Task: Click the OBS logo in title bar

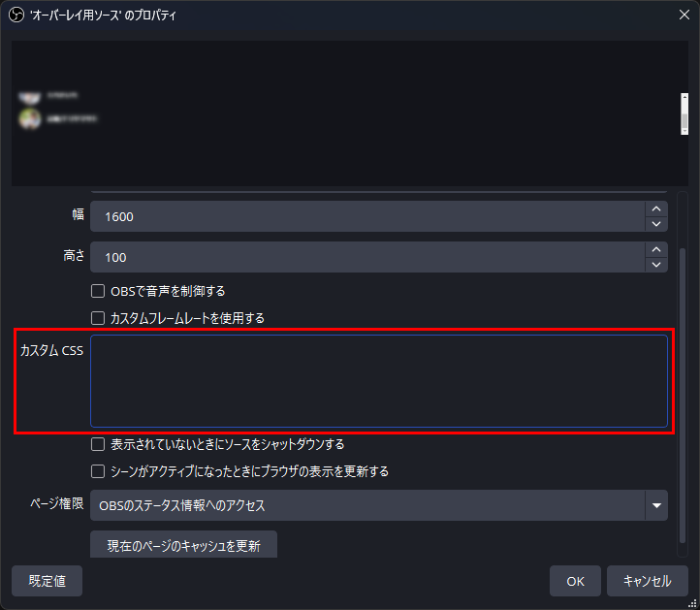Action: 16,16
